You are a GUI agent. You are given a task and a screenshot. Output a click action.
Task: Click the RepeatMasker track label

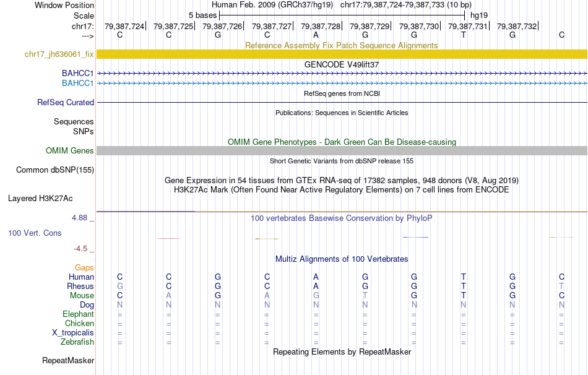(68, 360)
